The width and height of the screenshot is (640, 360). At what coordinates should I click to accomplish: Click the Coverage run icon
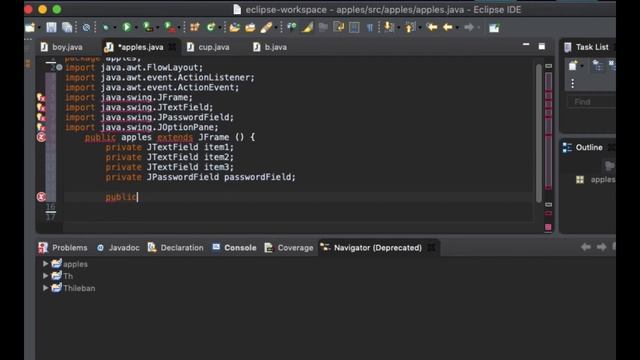tap(148, 27)
